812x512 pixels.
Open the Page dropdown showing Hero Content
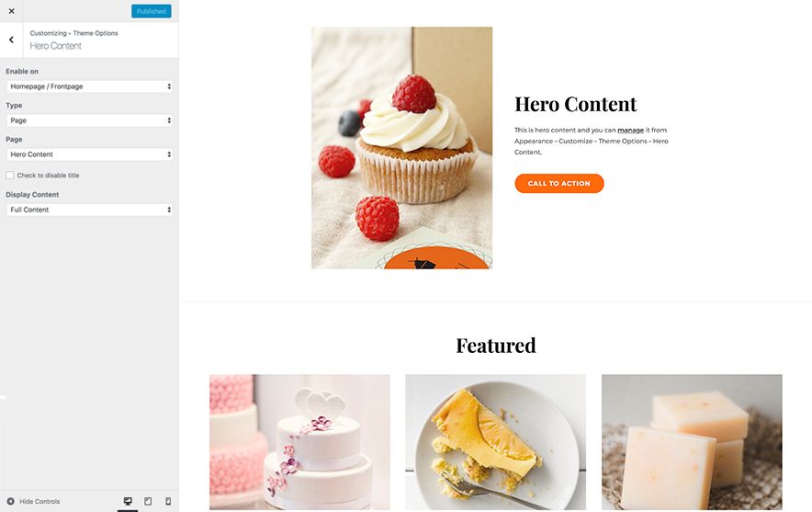tap(90, 154)
